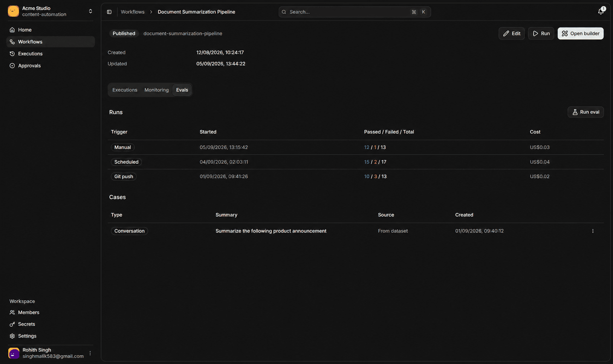This screenshot has height=364, width=613.
Task: Open Secrets in the workspace section
Action: point(50,324)
